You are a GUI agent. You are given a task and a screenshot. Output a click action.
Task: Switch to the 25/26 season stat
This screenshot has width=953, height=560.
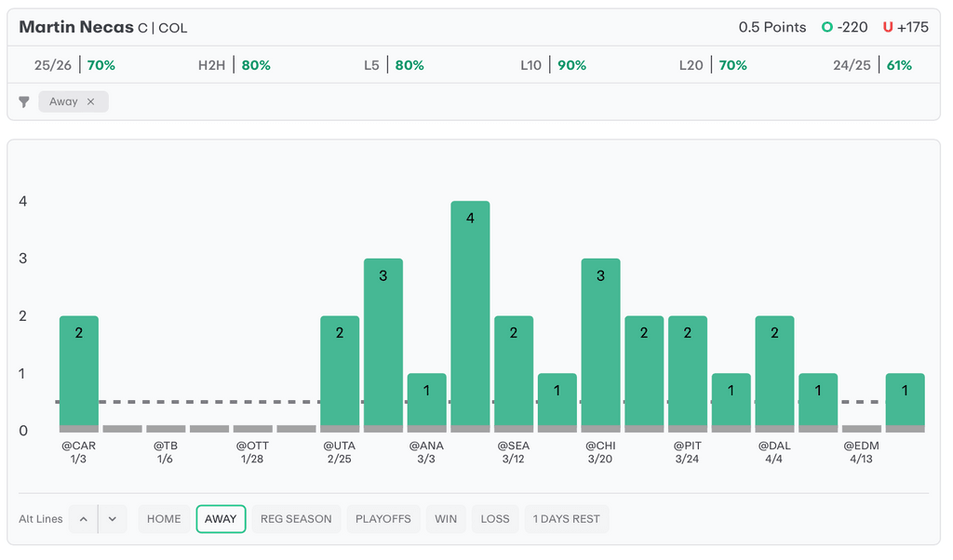(74, 66)
